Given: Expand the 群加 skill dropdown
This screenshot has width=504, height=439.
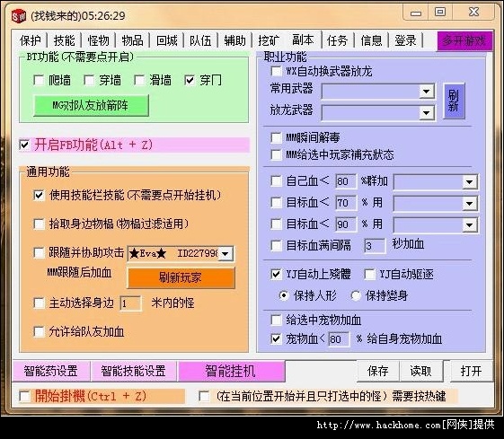Looking at the screenshot, I should pyautogui.click(x=469, y=182).
